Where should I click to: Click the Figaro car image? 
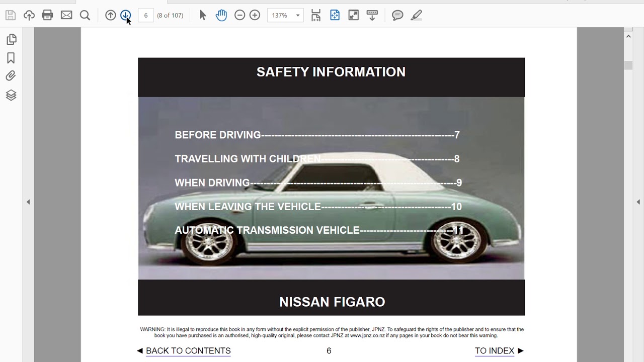[331, 188]
